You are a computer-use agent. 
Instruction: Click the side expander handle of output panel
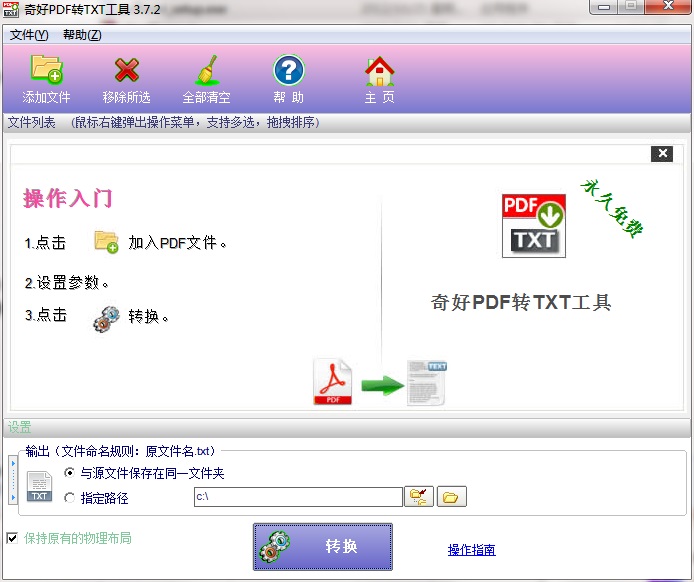12,480
